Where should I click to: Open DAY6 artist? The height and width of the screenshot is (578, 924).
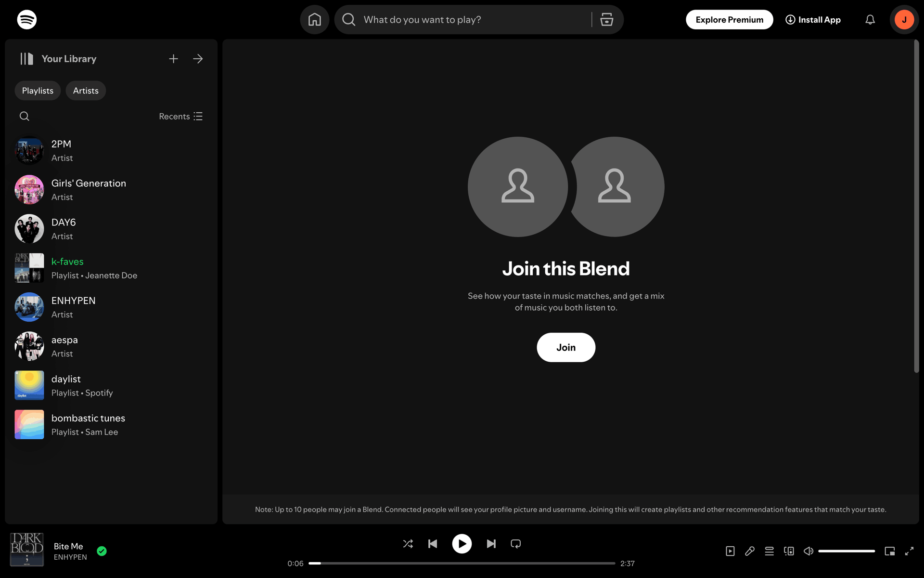pyautogui.click(x=111, y=229)
